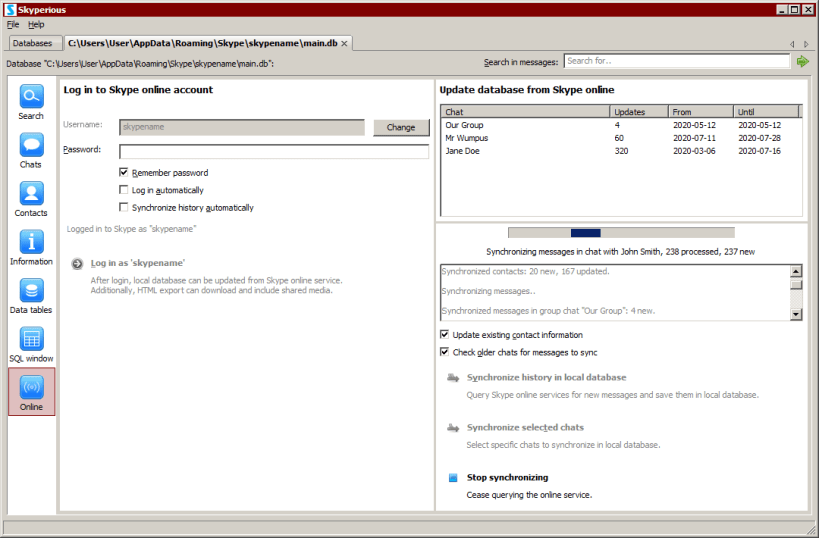The width and height of the screenshot is (819, 538).
Task: Click the synchronization progress bar
Action: [x=621, y=233]
